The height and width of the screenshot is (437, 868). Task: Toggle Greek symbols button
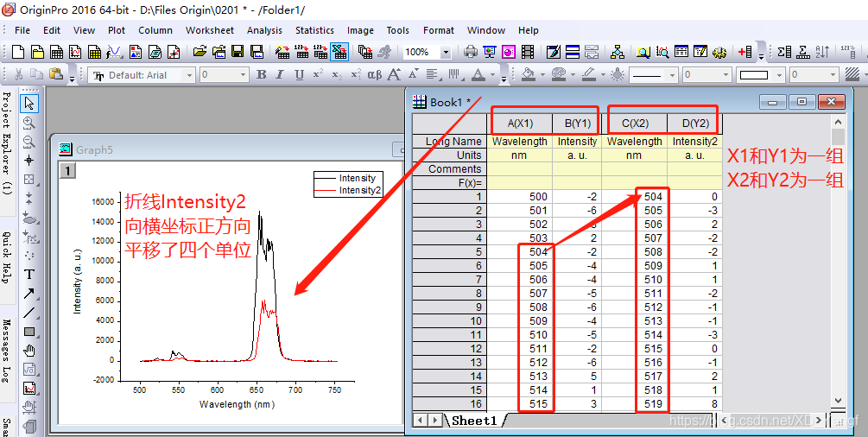pyautogui.click(x=375, y=75)
